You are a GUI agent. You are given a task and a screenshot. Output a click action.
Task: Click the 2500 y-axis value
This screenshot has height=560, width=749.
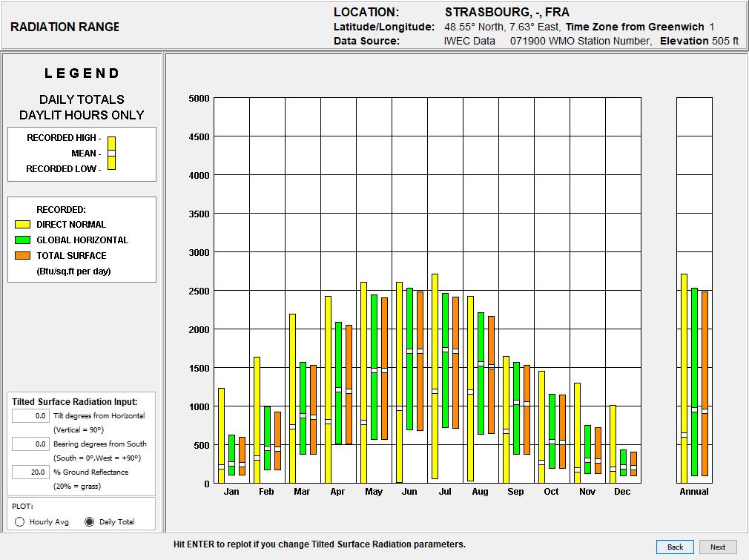tap(199, 291)
